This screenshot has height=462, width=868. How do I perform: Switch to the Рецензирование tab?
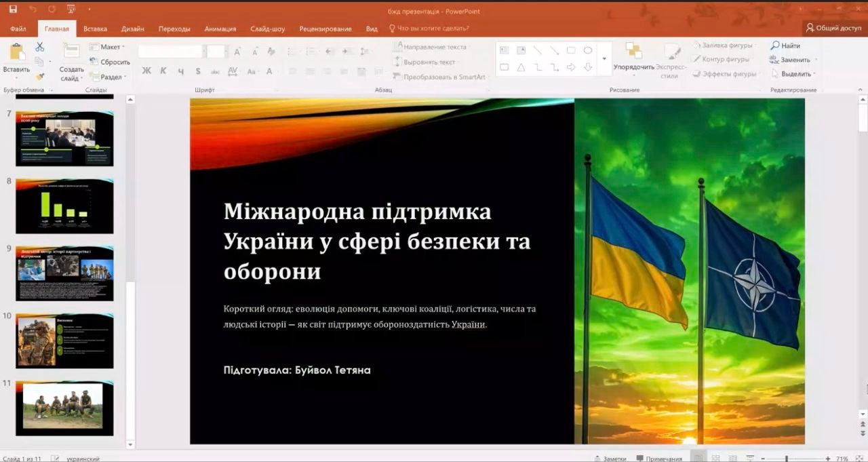point(325,28)
